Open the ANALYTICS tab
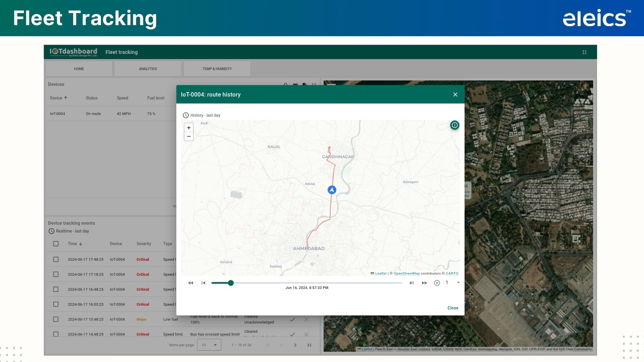This screenshot has width=644, height=362. point(148,68)
